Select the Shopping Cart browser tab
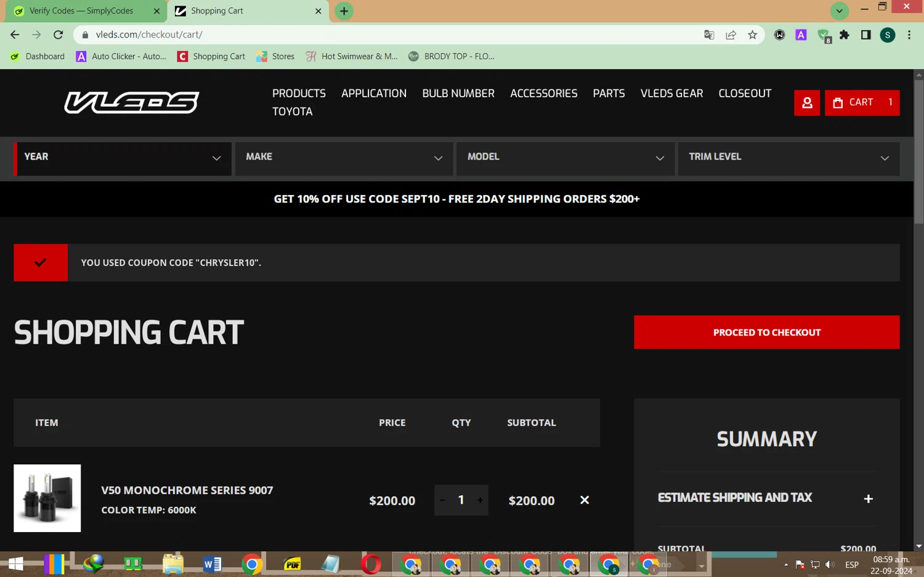 tap(248, 11)
